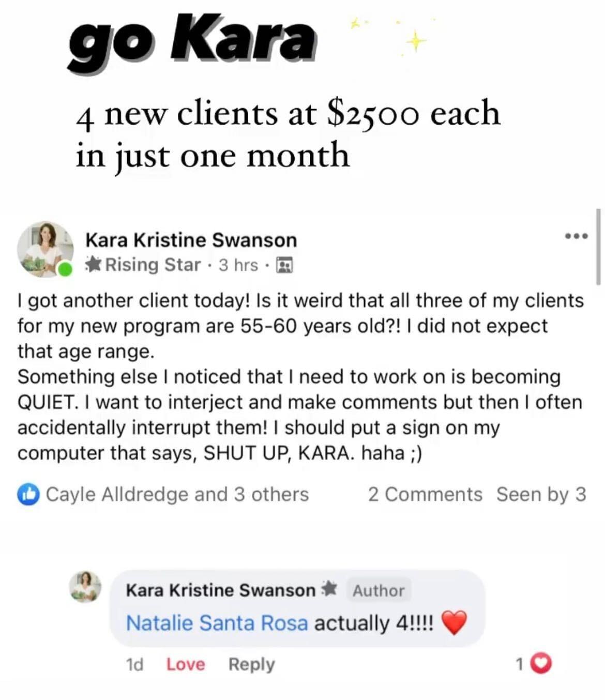
Task: Click the Rising Star badge star icon
Action: [x=93, y=265]
